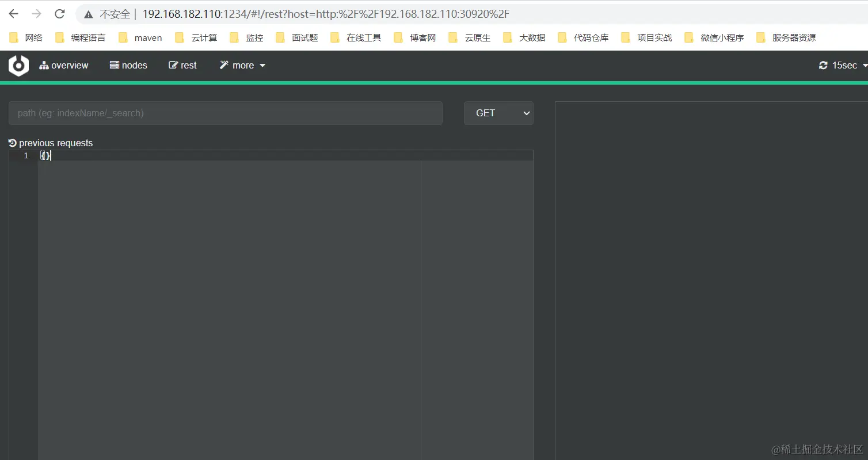The width and height of the screenshot is (868, 460).
Task: Click the history icon beside previous requests
Action: click(12, 142)
